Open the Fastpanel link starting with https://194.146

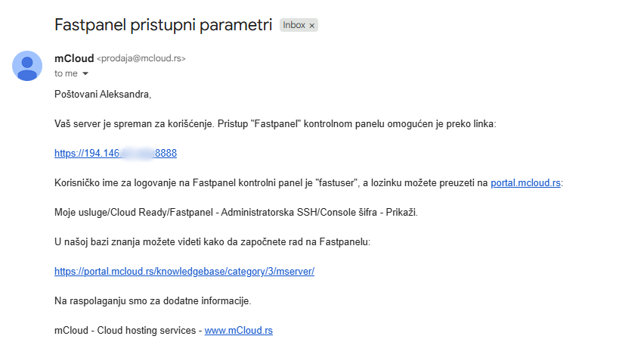115,153
